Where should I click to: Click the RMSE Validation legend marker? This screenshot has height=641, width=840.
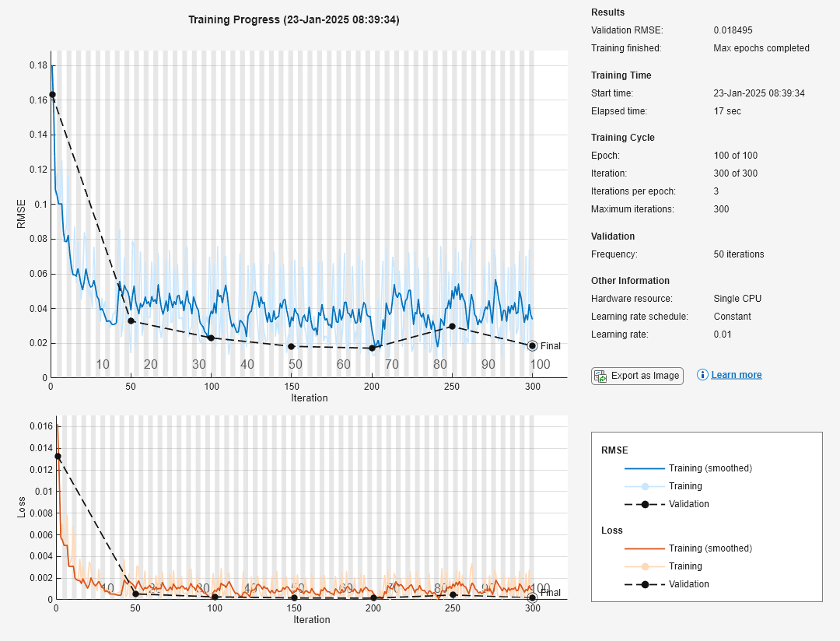point(645,504)
